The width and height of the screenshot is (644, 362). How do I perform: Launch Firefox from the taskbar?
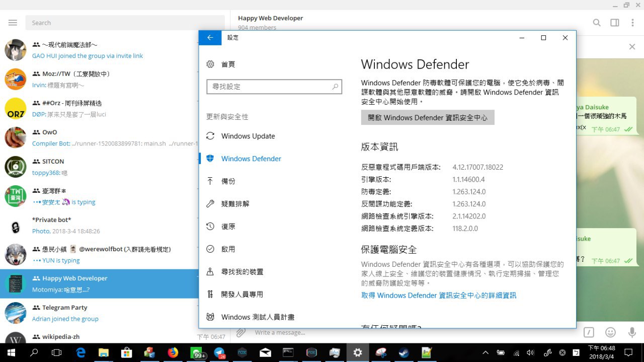173,352
